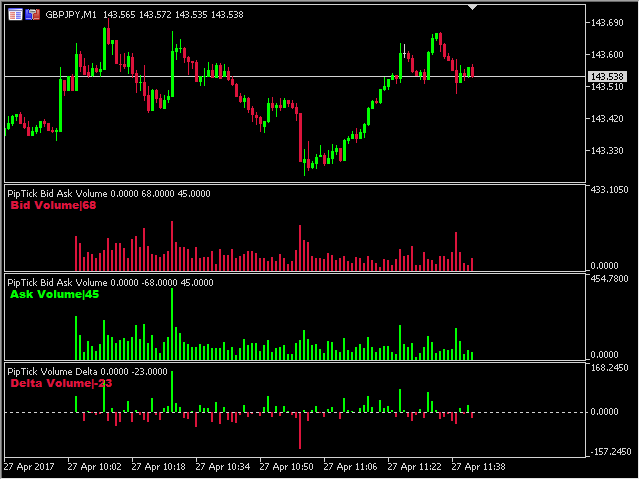Image resolution: width=640 pixels, height=480 pixels.
Task: Click the one-click trading table icon
Action: [x=15, y=15]
